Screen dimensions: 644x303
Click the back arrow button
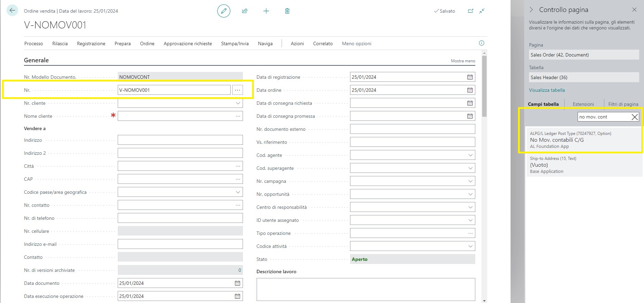(x=12, y=11)
